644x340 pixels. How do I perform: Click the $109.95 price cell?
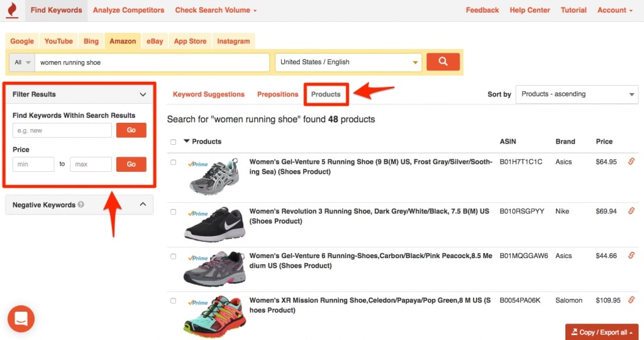click(608, 300)
